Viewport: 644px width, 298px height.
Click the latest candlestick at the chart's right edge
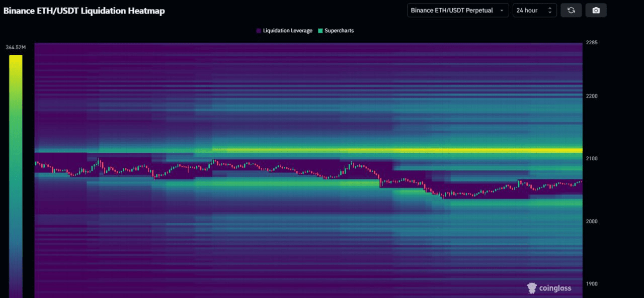point(581,182)
